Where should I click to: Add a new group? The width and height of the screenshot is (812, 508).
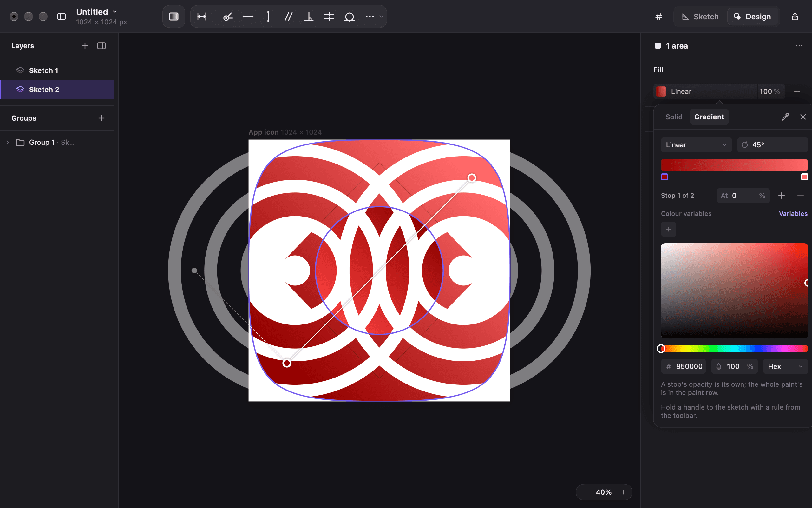click(101, 118)
